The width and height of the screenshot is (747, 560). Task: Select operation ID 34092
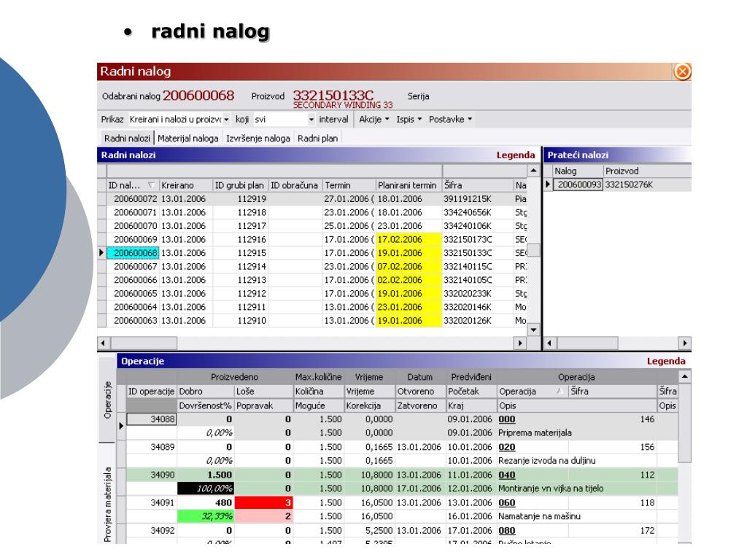tap(152, 531)
